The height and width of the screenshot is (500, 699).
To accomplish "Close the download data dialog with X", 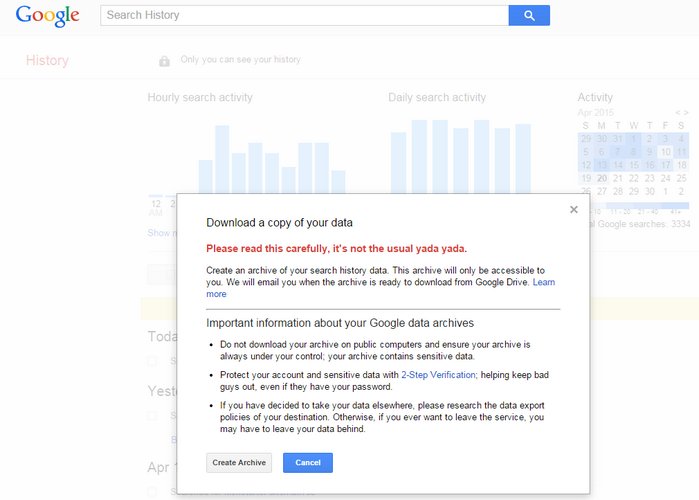I will coord(573,210).
